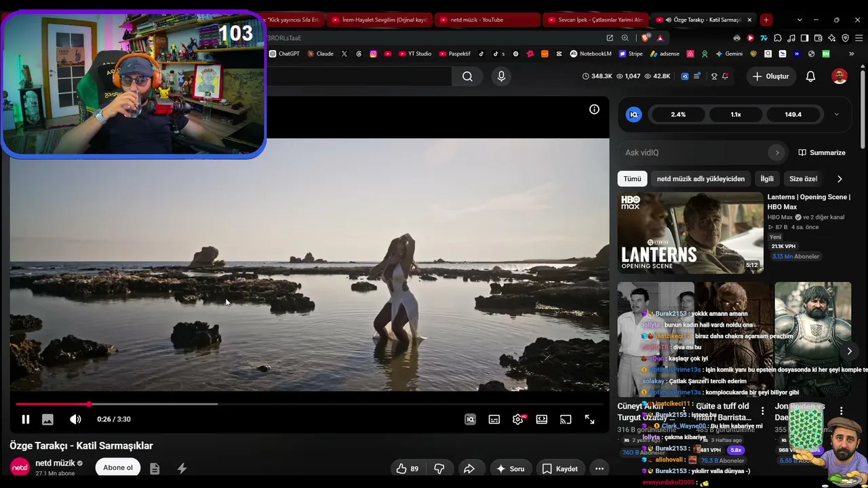The image size is (868, 488).
Task: Open the browser tab search dropdown
Action: click(x=800, y=20)
